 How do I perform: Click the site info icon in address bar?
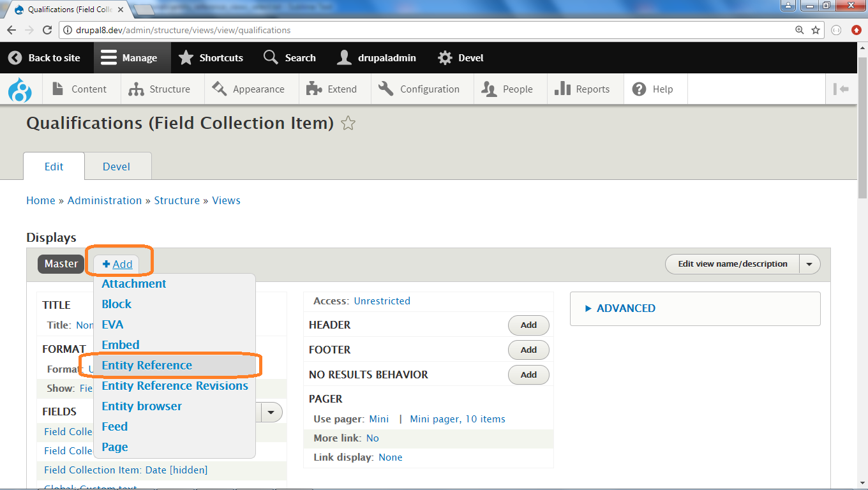[68, 30]
